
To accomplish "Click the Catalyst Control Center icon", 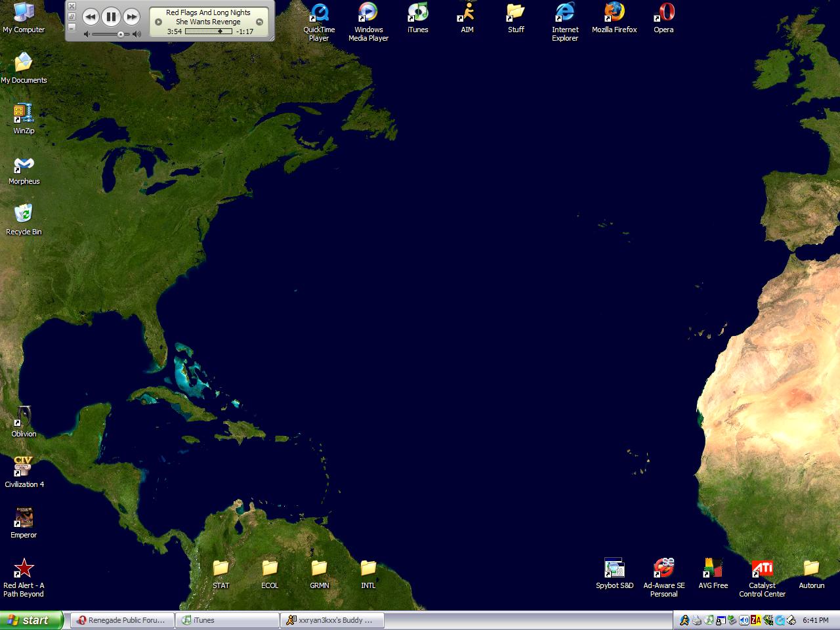I will (x=762, y=568).
